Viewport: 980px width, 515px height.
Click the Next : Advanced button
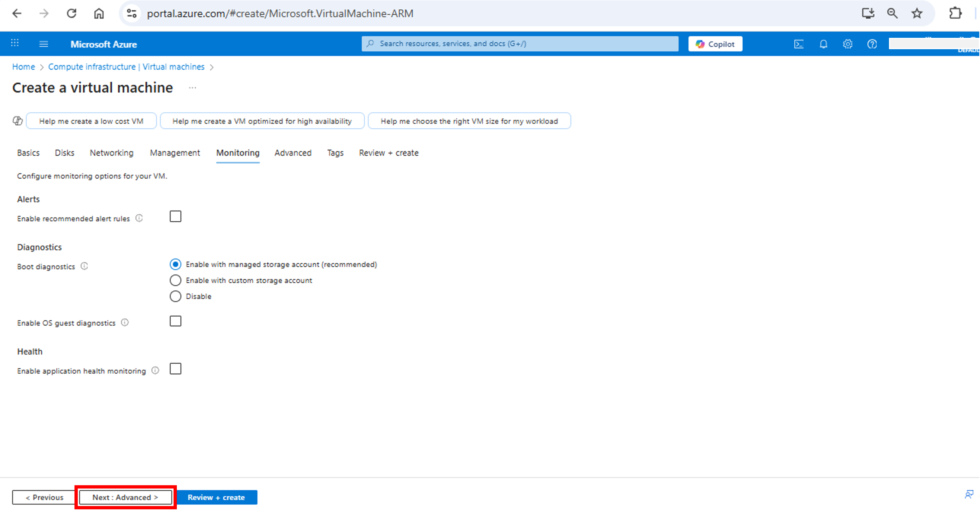(125, 497)
